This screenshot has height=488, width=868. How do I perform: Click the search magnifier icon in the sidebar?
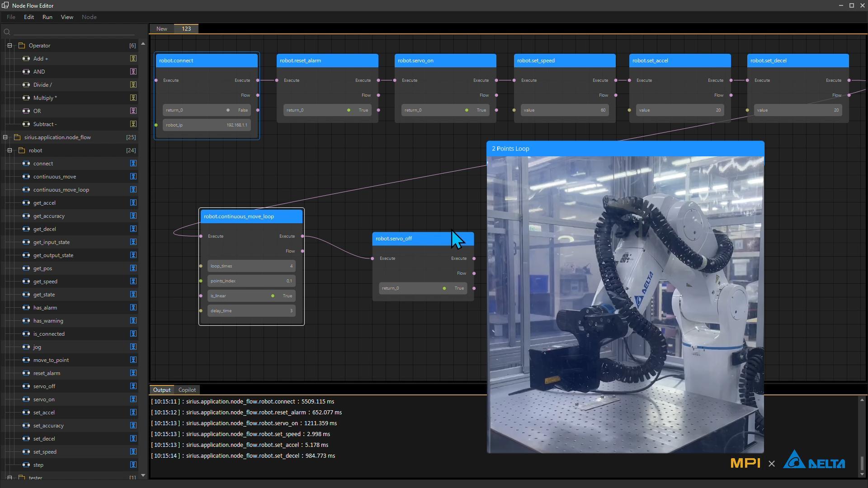[7, 32]
